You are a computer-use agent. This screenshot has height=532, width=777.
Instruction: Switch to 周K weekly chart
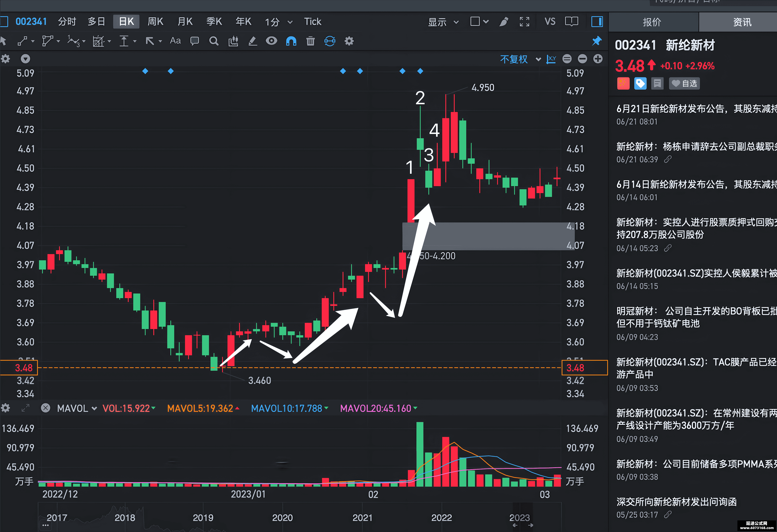(x=155, y=22)
